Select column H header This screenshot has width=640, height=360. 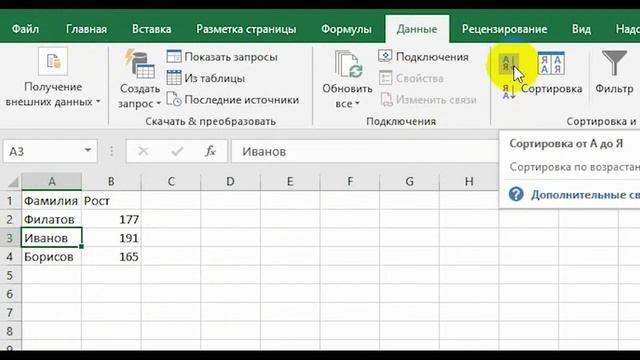coord(469,181)
